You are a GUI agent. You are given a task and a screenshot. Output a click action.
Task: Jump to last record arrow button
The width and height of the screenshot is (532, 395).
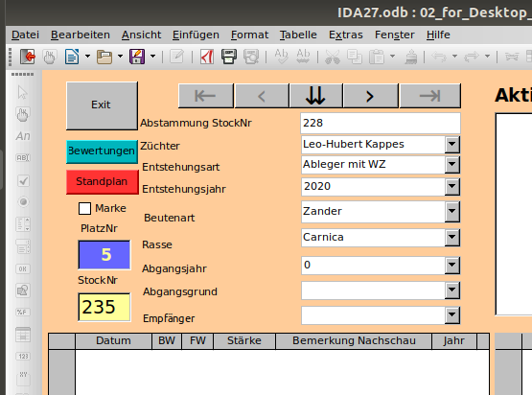pyautogui.click(x=430, y=96)
